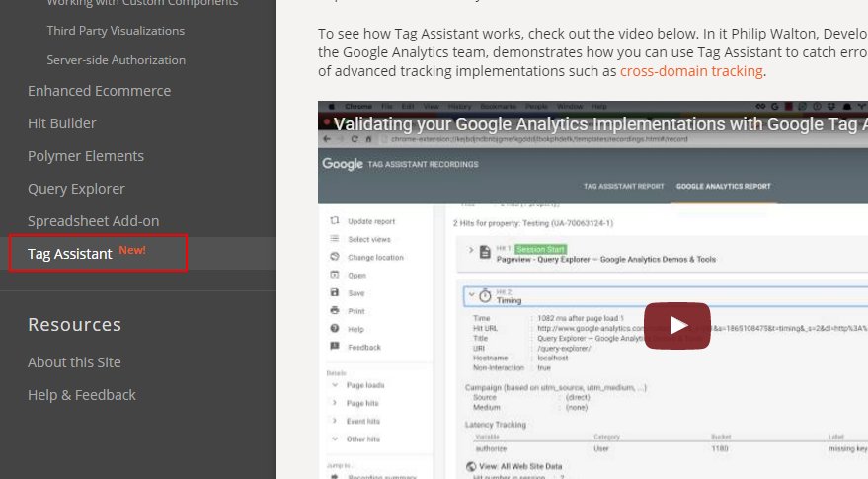Open the Hit Builder tool

click(62, 123)
